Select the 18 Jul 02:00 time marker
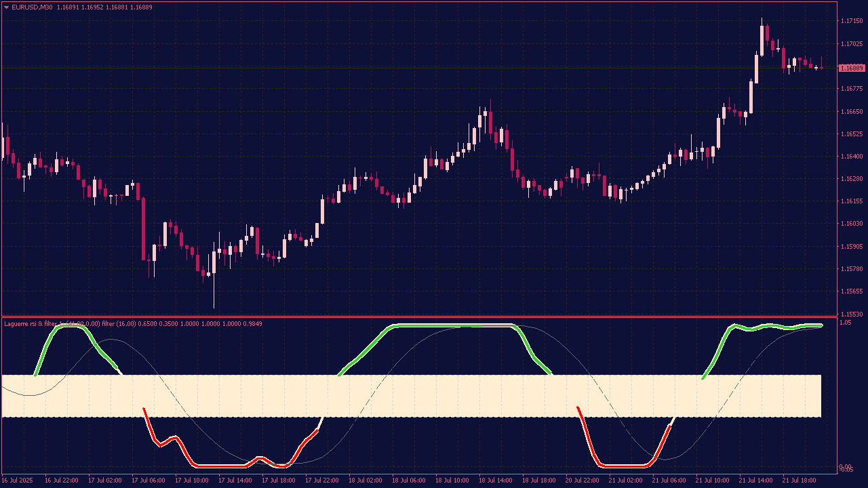This screenshot has height=488, width=868. click(366, 480)
